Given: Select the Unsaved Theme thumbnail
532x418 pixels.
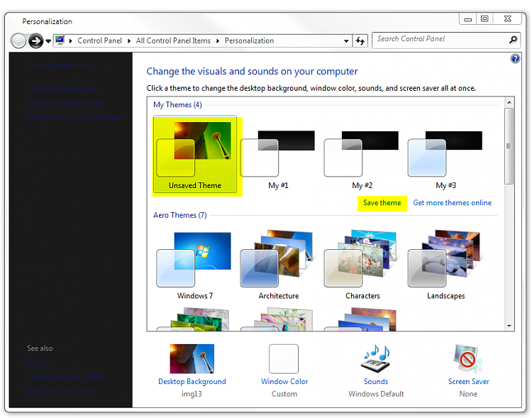Looking at the screenshot, I should pyautogui.click(x=195, y=155).
